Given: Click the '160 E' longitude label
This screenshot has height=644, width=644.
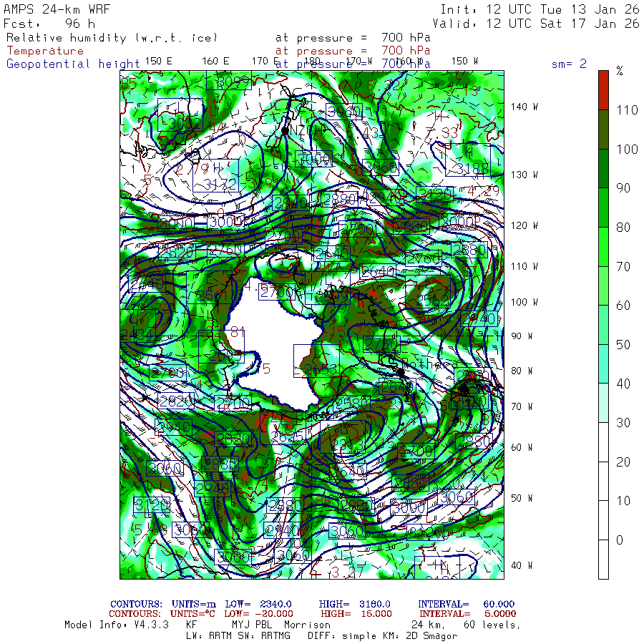Looking at the screenshot, I should pyautogui.click(x=215, y=62).
